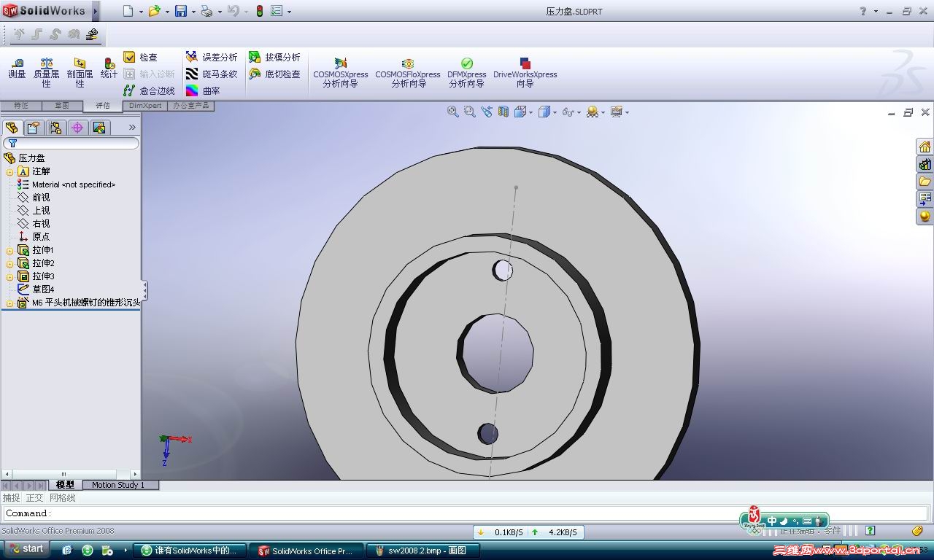
Task: Click the Command input line
Action: coord(467,513)
